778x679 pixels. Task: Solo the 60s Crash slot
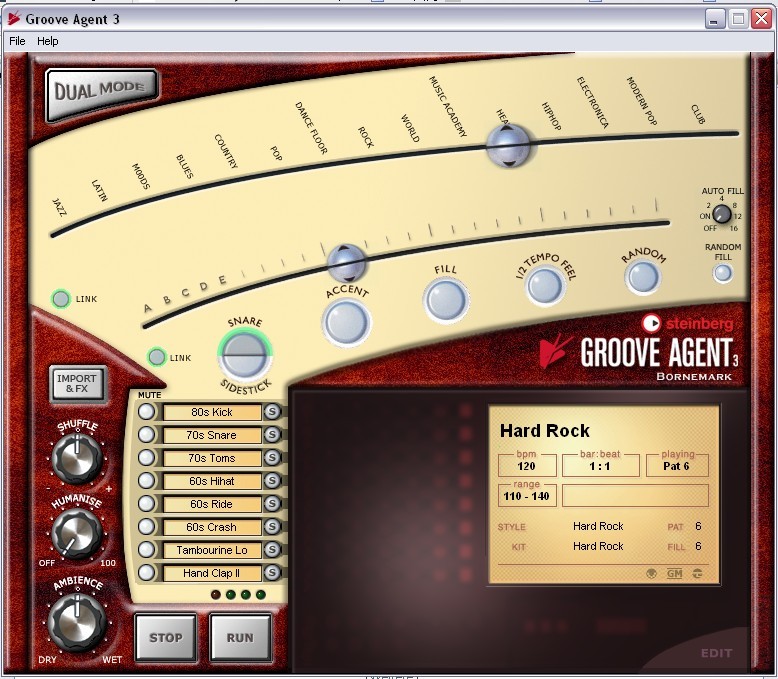click(272, 527)
